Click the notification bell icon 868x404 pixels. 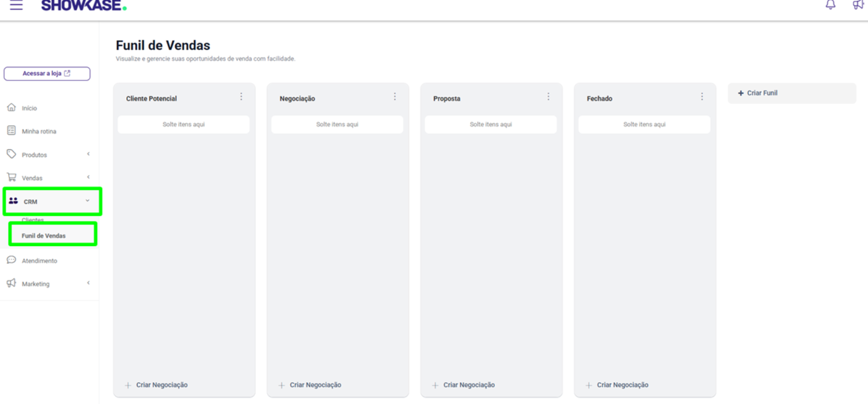[x=830, y=5]
